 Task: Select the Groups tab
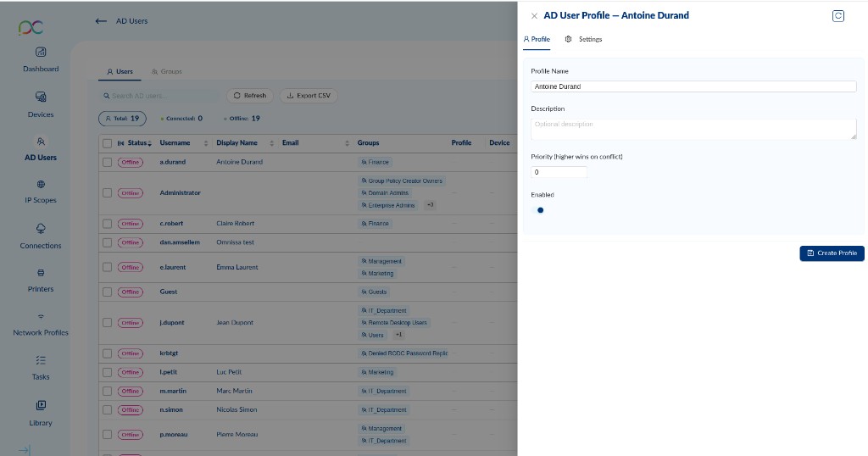point(167,71)
